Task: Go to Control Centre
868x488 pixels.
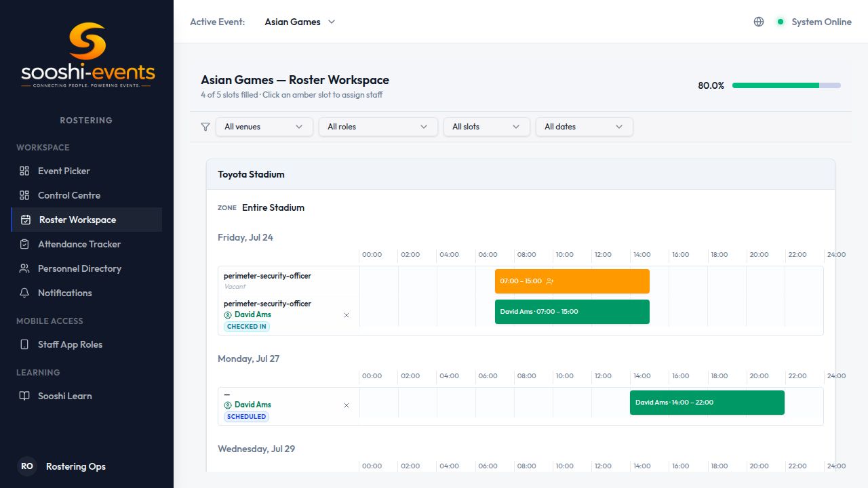Action: (x=87, y=195)
